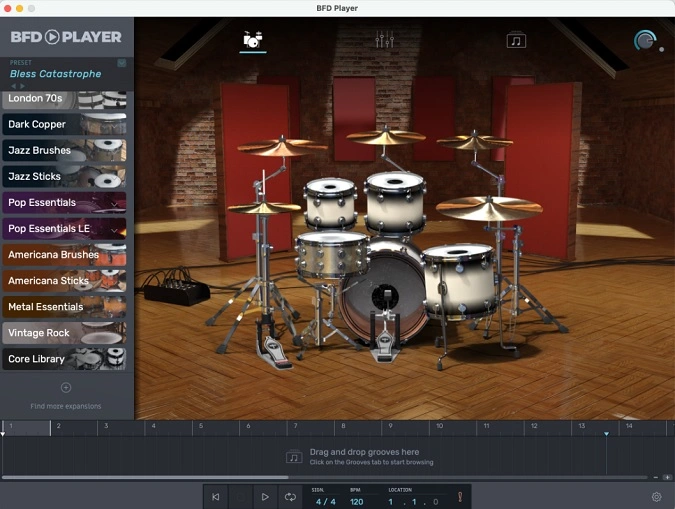Click the BPM 120 field
The image size is (675, 509).
(356, 501)
